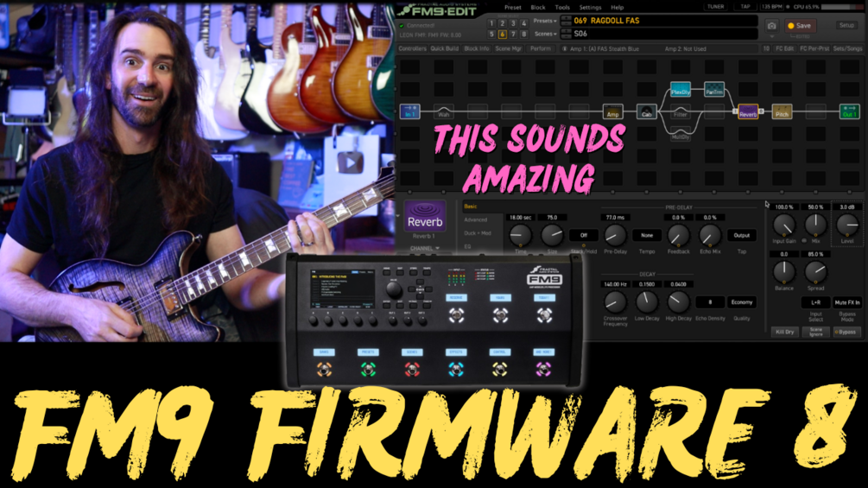Click the orange Save button
The width and height of the screenshot is (868, 488).
click(x=800, y=26)
